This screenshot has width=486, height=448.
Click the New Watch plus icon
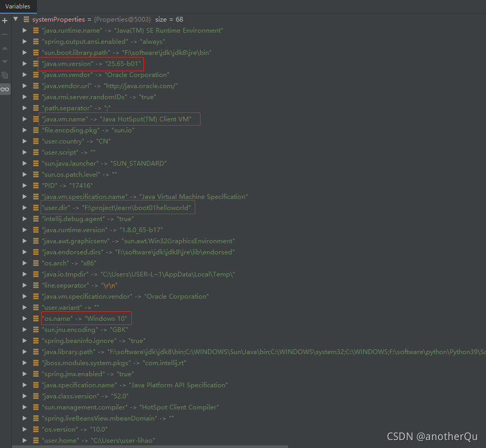tap(5, 21)
